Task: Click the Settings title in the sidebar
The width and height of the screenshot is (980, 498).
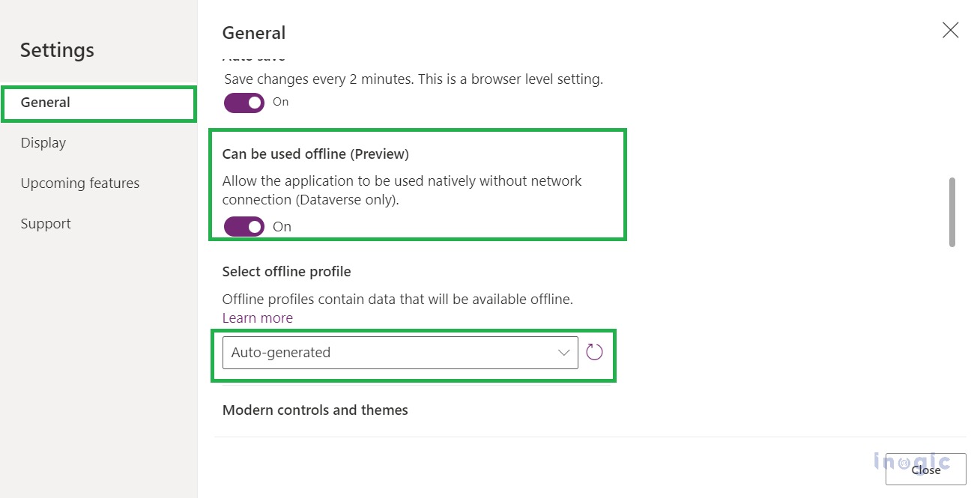Action: tap(57, 50)
